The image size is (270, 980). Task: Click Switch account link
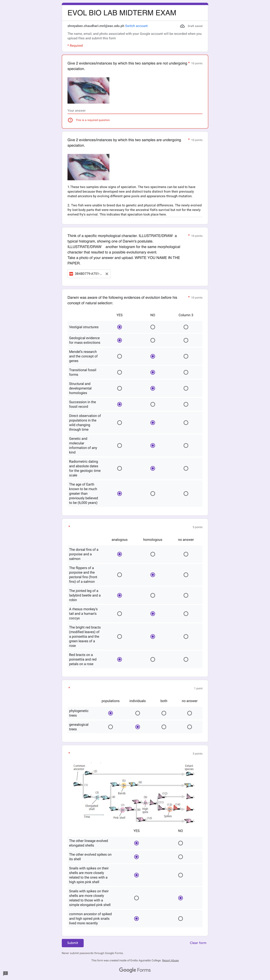point(136,26)
